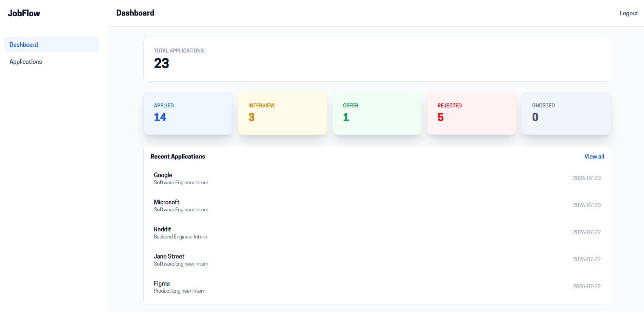Click Microsoft's date 2026-07-23

coord(587,205)
